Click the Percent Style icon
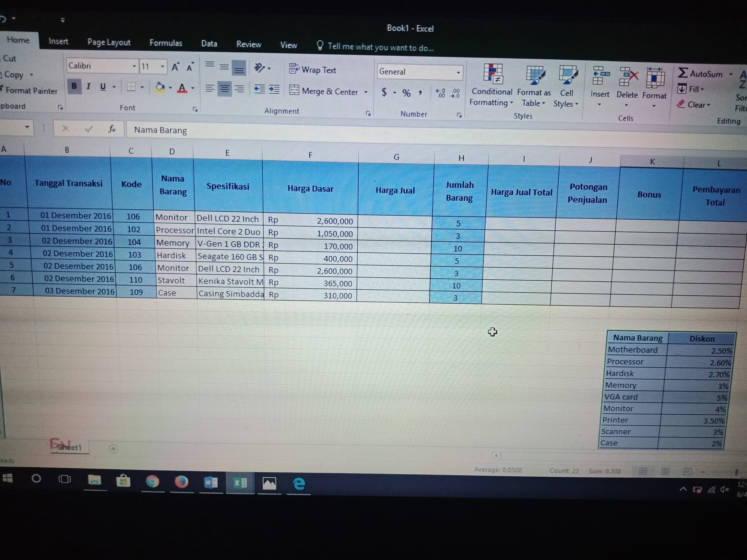Screen dimensions: 747x560 click(406, 93)
